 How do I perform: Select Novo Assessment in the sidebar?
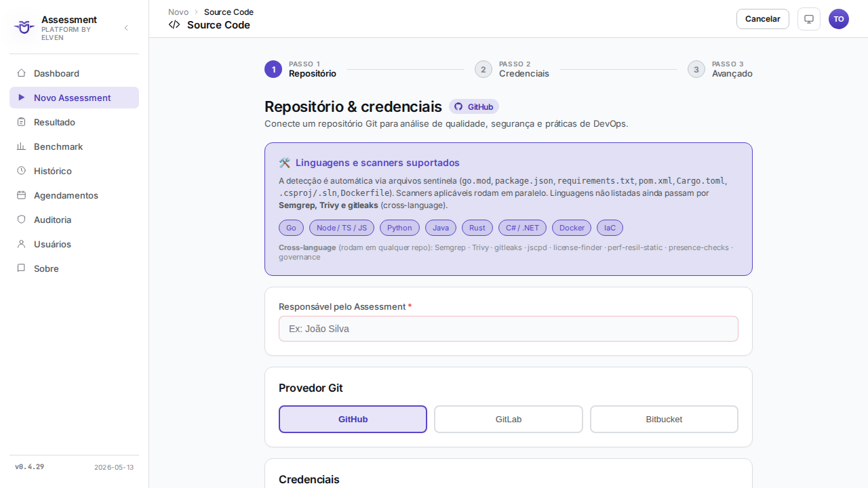click(74, 98)
